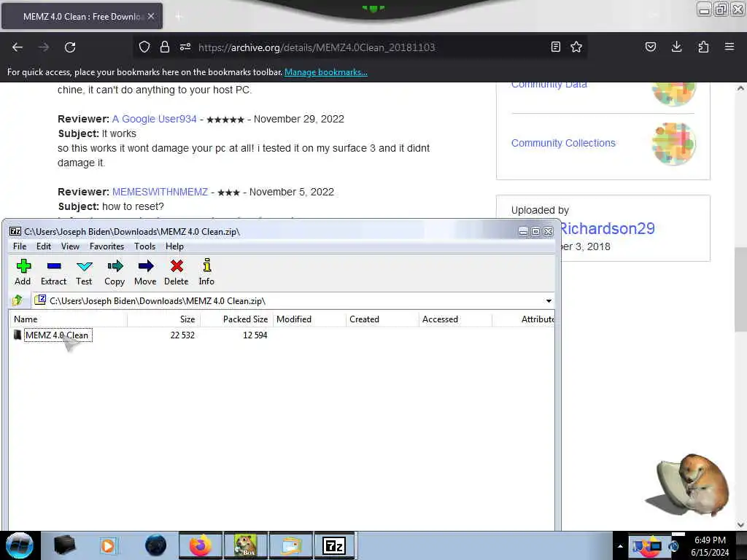Viewport: 747px width, 560px height.
Task: Open the Community Collections link
Action: point(563,143)
